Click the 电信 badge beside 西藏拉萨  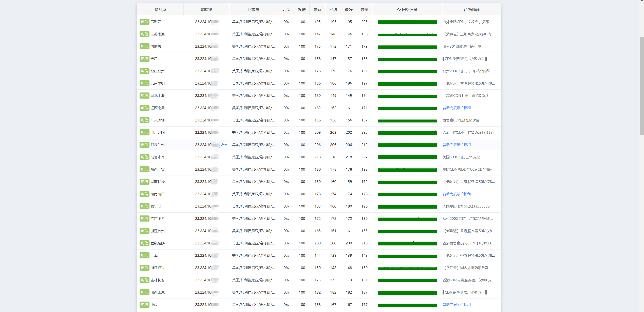pos(144,243)
